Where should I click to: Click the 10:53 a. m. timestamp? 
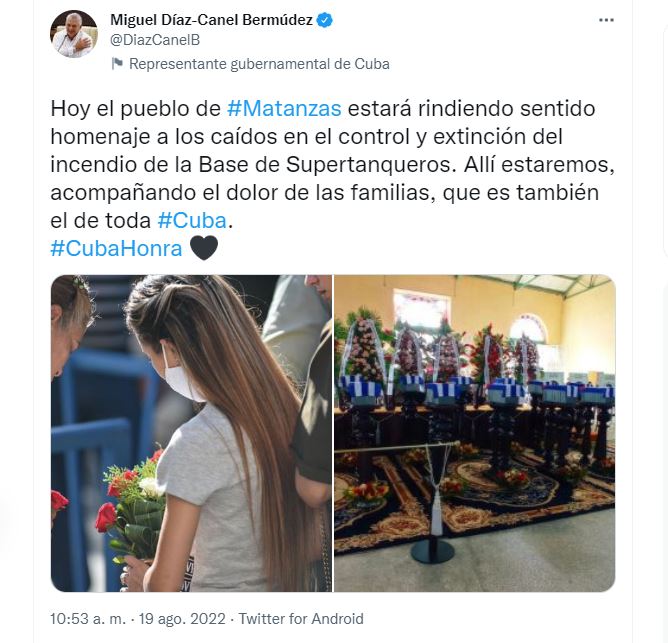click(88, 619)
